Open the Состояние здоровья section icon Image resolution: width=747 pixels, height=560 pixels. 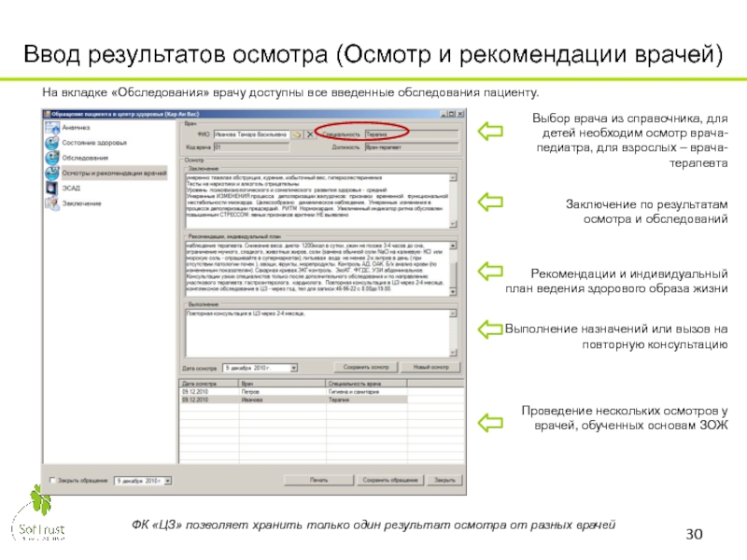point(52,143)
